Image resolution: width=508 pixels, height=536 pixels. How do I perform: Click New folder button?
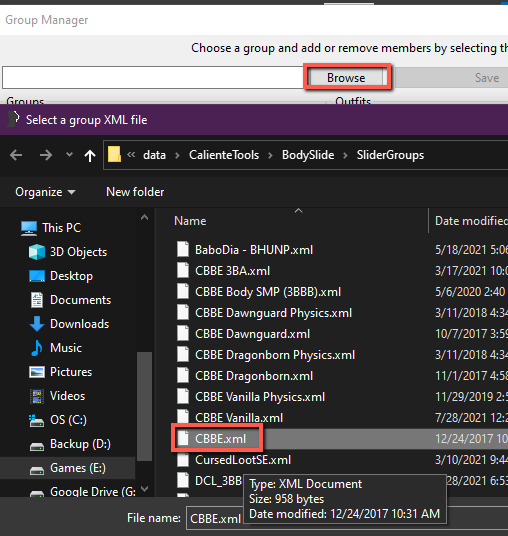click(x=135, y=192)
